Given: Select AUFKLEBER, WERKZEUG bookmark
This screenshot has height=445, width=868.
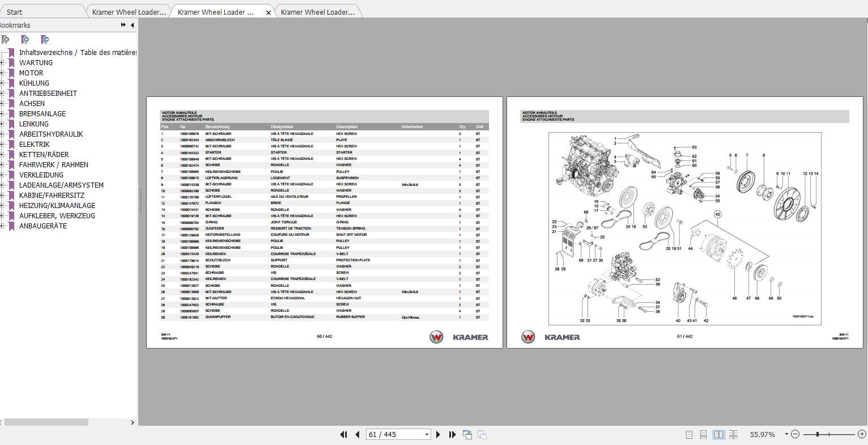Looking at the screenshot, I should pos(57,216).
